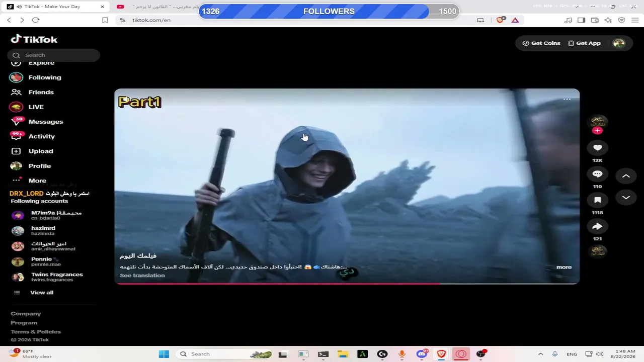Switch the ENG input language
Viewport: 644px width, 362px height.
(572, 354)
